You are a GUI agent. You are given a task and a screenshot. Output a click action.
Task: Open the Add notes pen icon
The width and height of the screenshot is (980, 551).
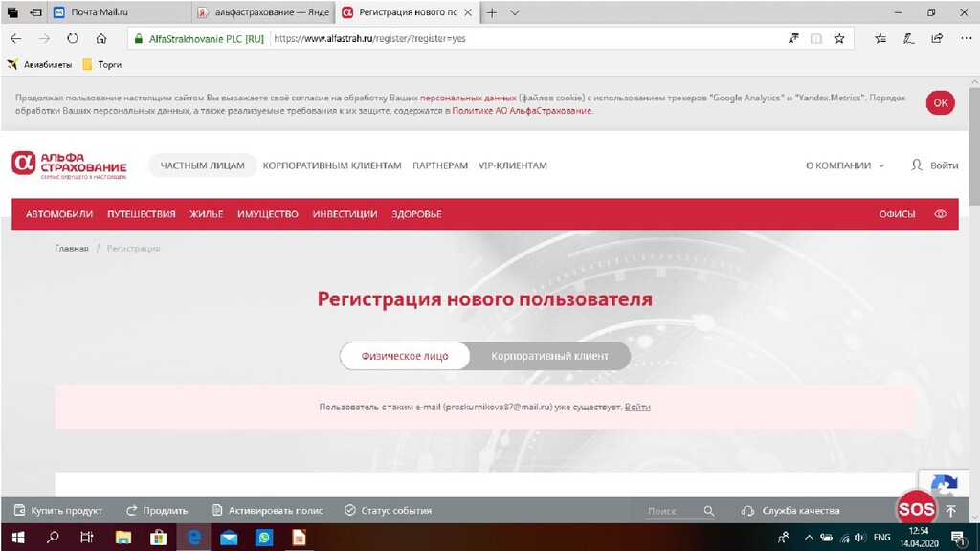(x=909, y=38)
